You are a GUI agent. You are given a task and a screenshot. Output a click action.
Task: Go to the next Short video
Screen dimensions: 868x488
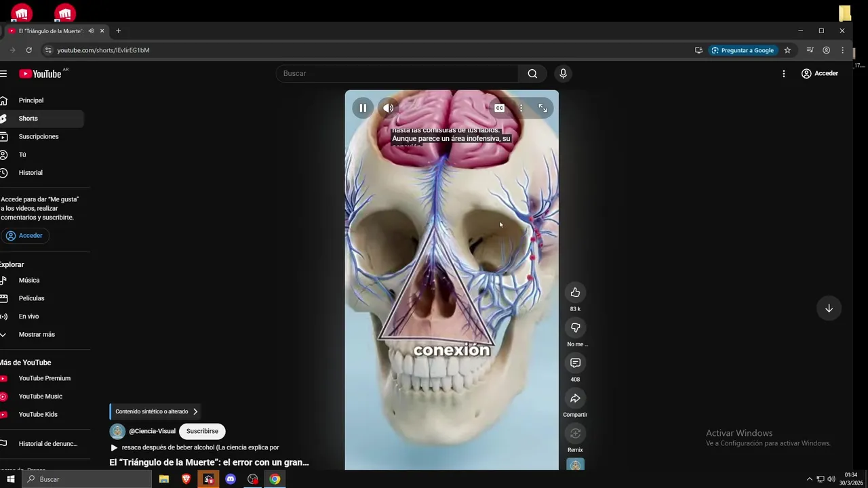pos(829,308)
